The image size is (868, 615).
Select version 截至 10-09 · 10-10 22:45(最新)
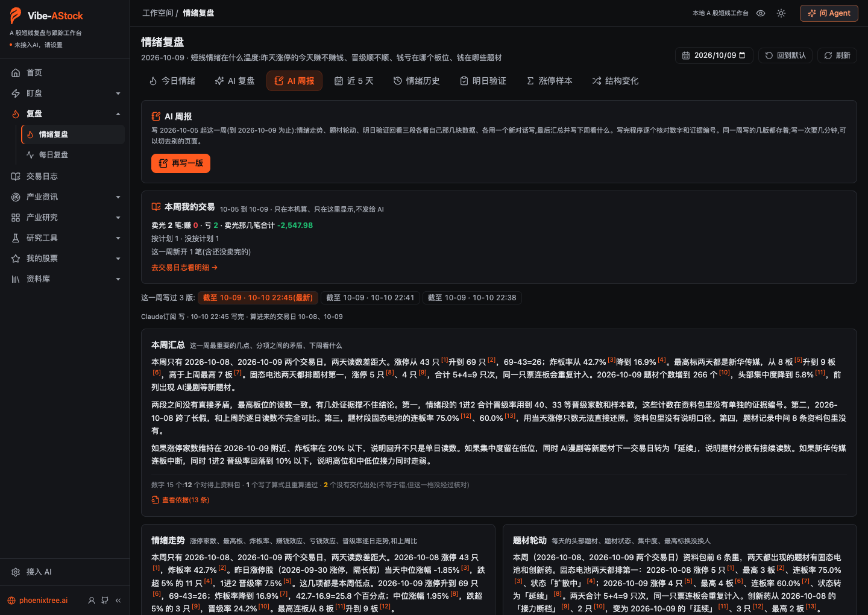pyautogui.click(x=257, y=298)
